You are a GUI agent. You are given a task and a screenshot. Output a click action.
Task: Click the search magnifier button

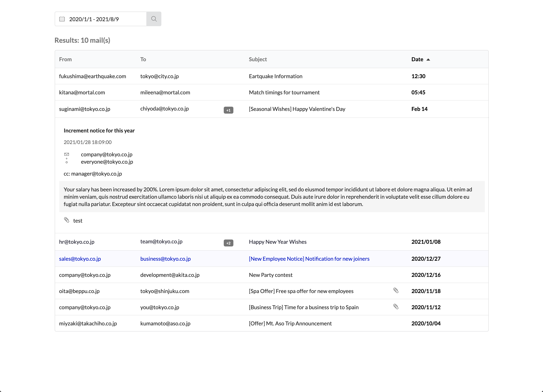coord(154,19)
